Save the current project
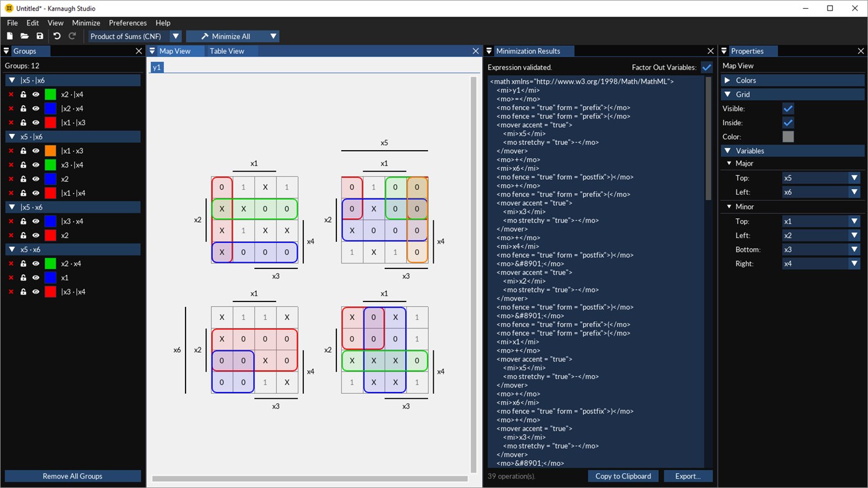This screenshot has height=488, width=868. point(39,36)
